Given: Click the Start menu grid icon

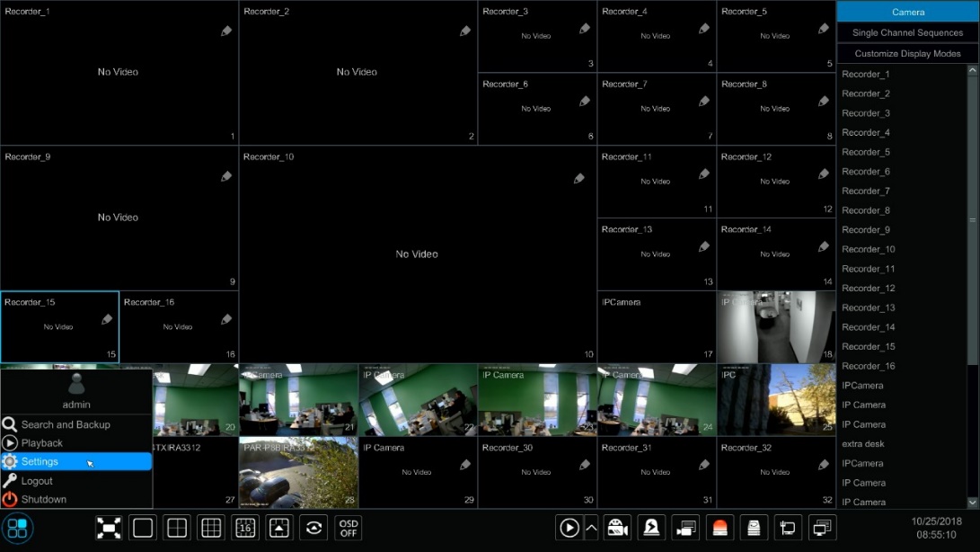Looking at the screenshot, I should point(17,528).
